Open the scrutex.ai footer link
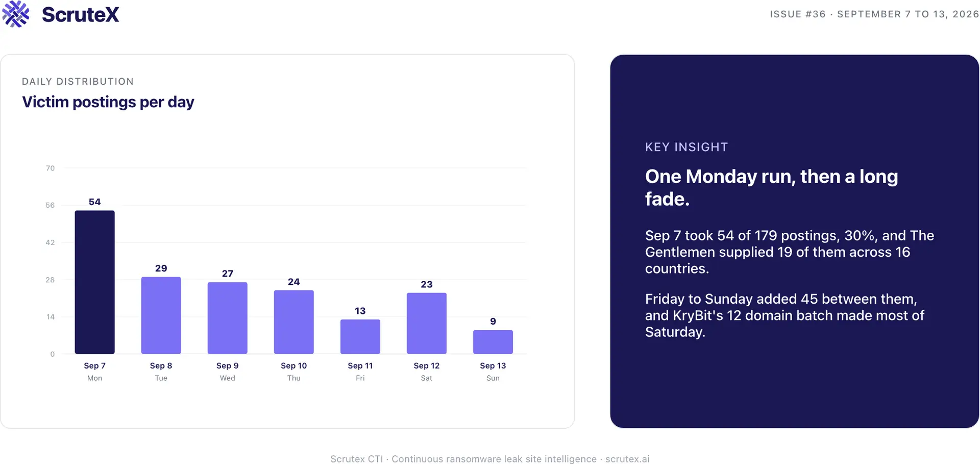 coord(627,459)
